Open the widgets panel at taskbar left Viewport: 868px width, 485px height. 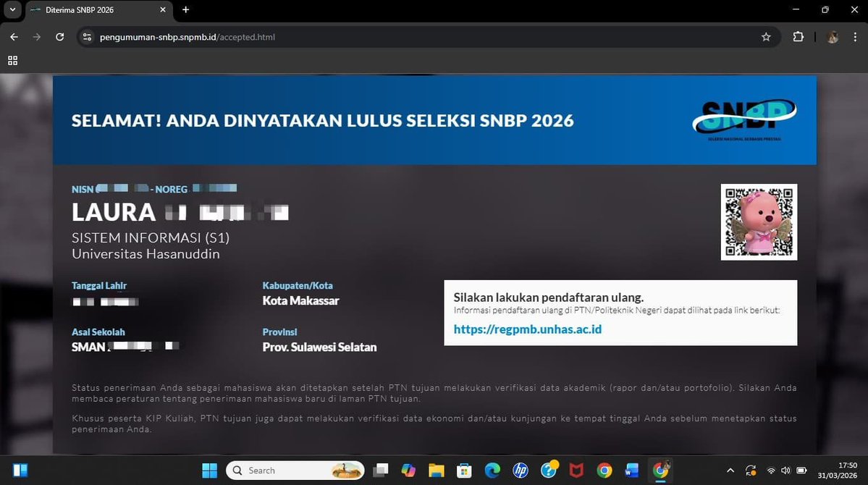point(20,471)
